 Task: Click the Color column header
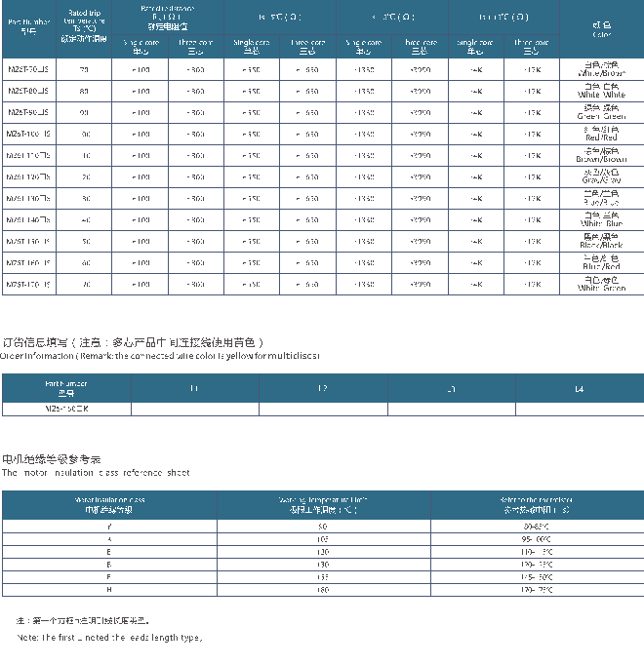pyautogui.click(x=602, y=29)
